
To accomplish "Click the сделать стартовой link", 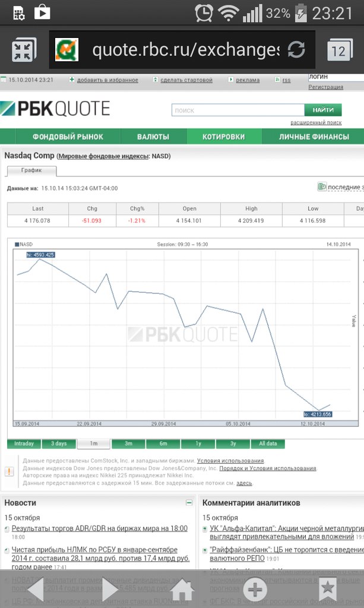I will (186, 80).
